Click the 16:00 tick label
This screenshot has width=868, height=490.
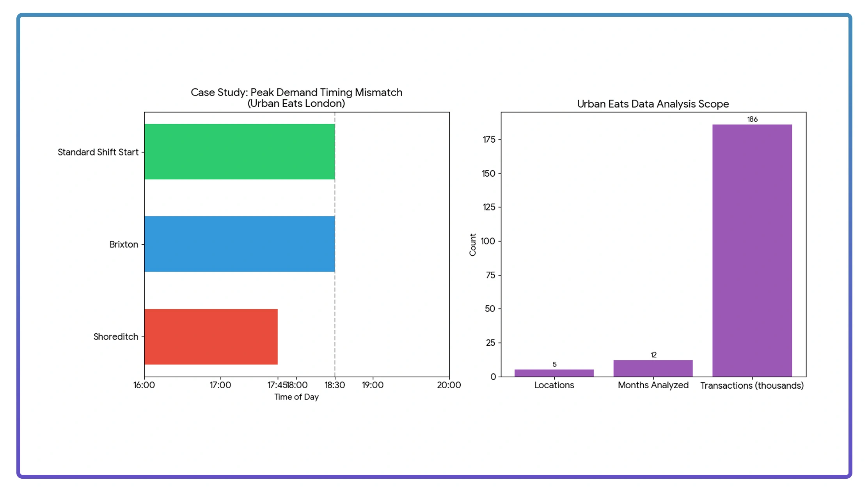pos(145,384)
